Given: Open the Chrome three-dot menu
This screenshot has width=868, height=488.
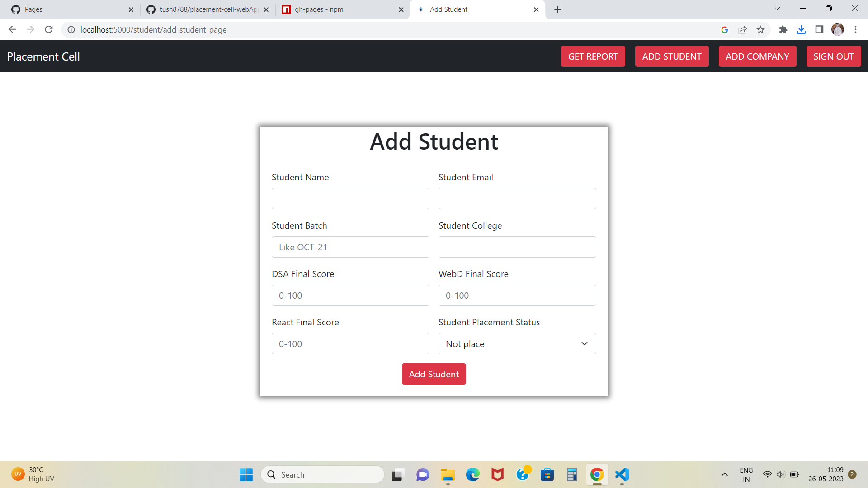Looking at the screenshot, I should (855, 29).
